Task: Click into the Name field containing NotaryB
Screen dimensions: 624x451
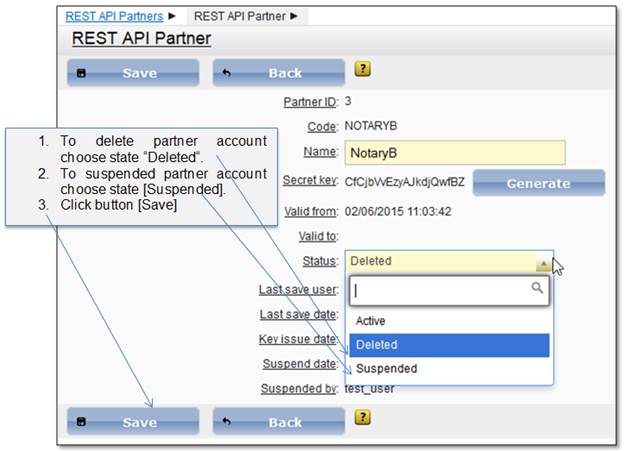Action: 455,154
